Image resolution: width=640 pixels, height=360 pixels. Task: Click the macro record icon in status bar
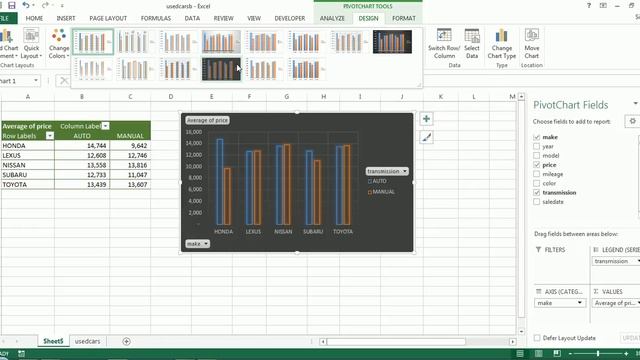coord(21,353)
